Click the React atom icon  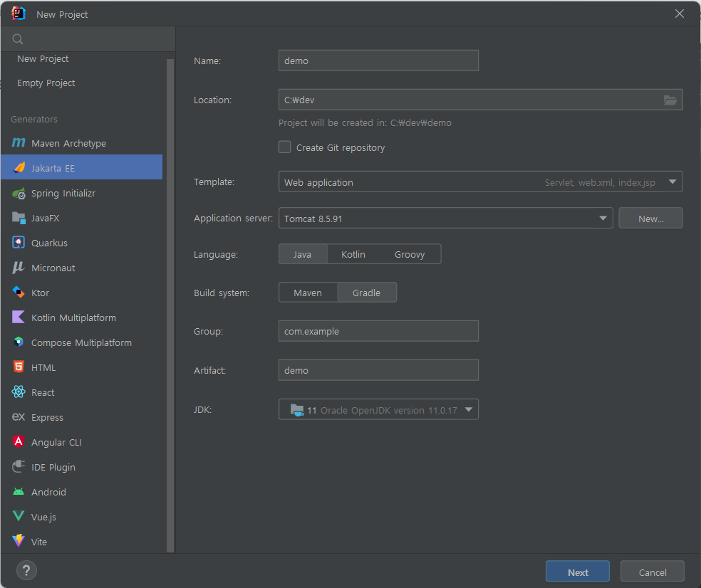click(19, 392)
